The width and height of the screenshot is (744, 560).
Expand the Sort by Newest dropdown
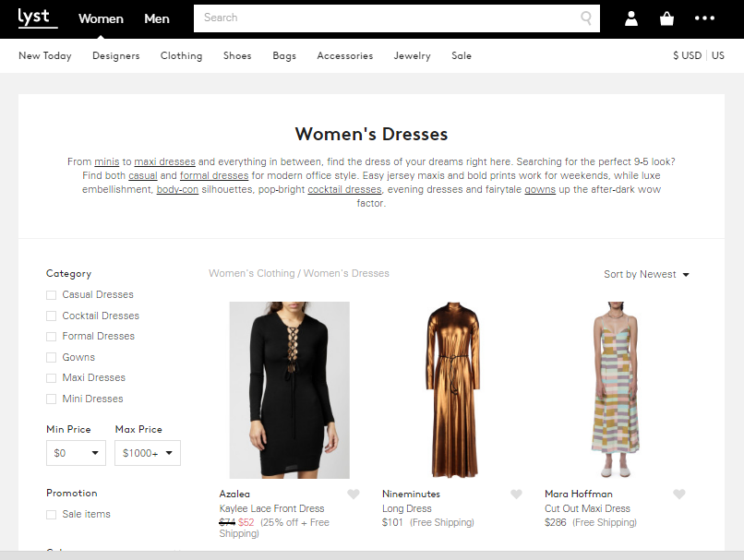(x=646, y=275)
